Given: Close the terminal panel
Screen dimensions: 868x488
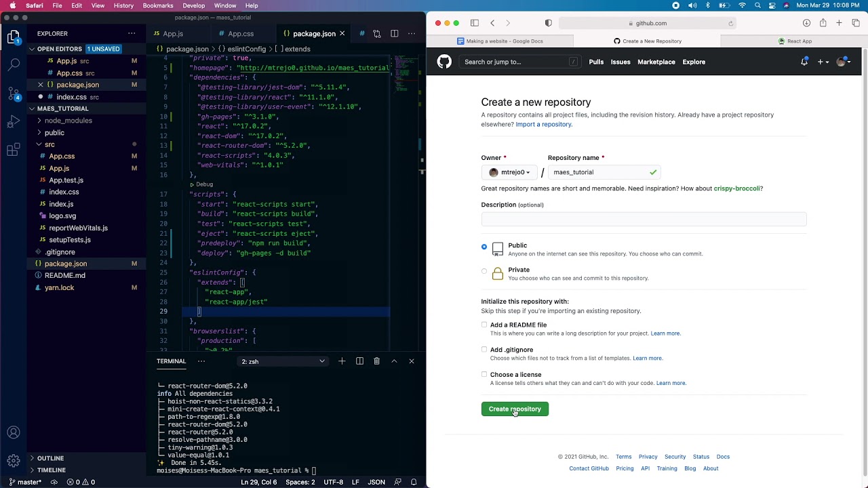Looking at the screenshot, I should coord(412,361).
